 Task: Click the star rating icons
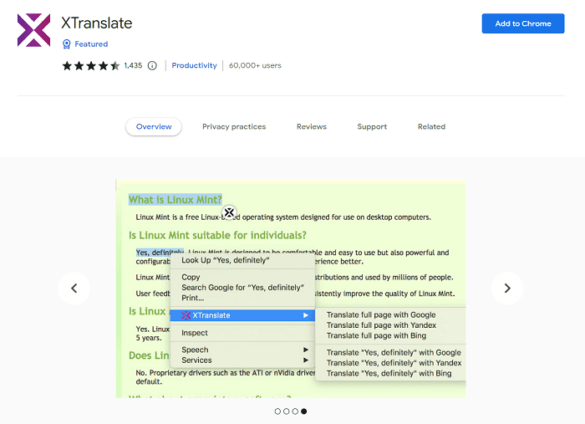(x=91, y=66)
